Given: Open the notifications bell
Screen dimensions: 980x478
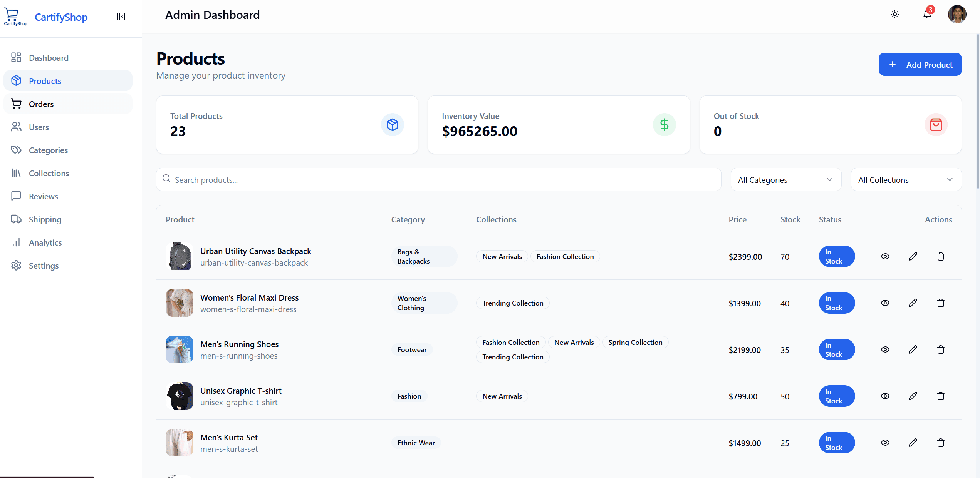Looking at the screenshot, I should pyautogui.click(x=927, y=15).
